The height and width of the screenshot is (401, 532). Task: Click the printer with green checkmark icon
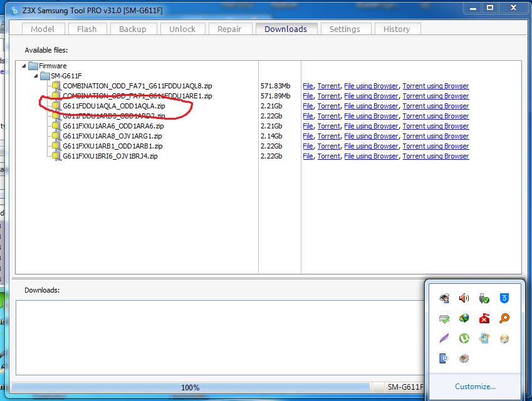(x=444, y=318)
